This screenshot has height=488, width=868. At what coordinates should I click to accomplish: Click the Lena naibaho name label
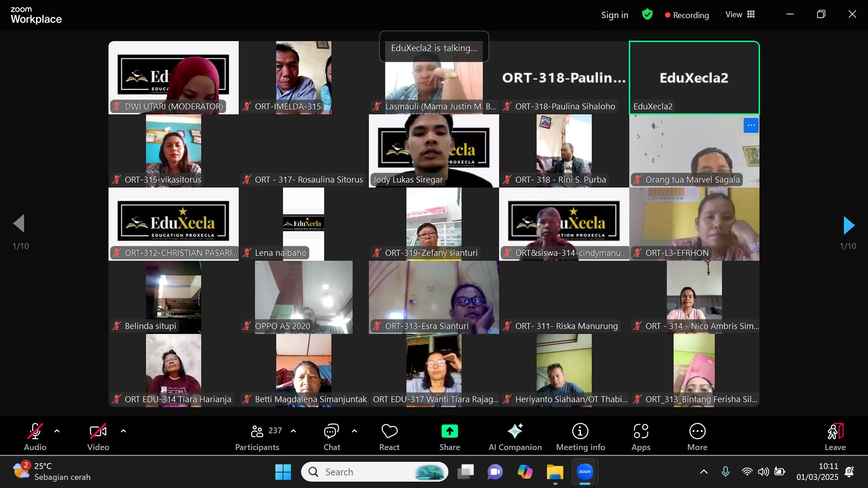point(280,253)
